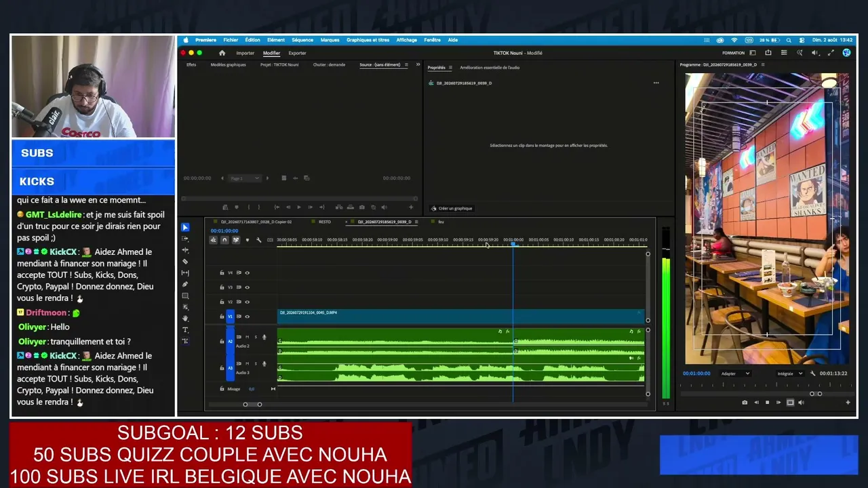Select the Type text tool

tap(185, 330)
